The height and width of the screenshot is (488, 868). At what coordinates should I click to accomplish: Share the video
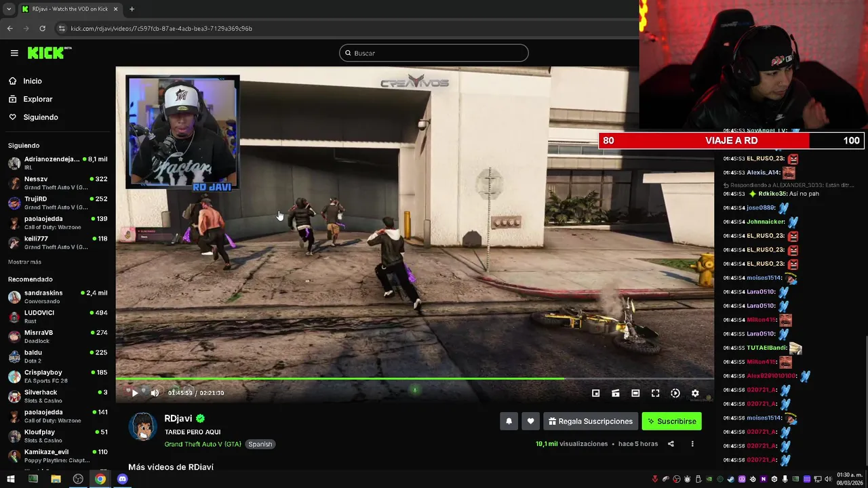[x=671, y=444]
